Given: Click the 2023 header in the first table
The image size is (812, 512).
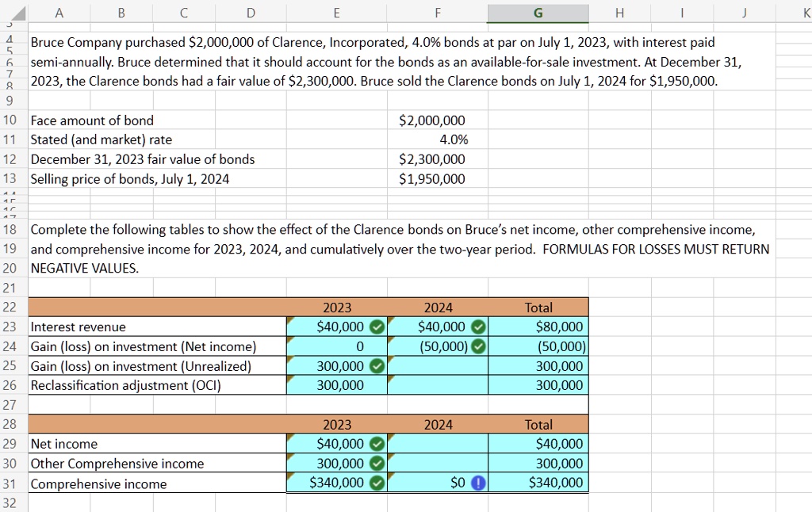Looking at the screenshot, I should (336, 308).
